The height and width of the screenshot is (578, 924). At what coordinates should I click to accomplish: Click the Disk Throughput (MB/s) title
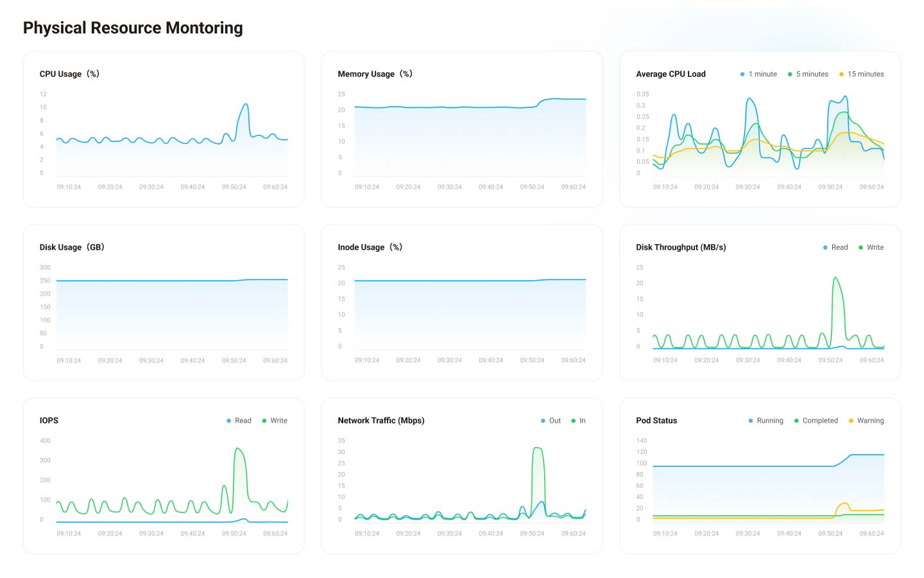(x=681, y=247)
